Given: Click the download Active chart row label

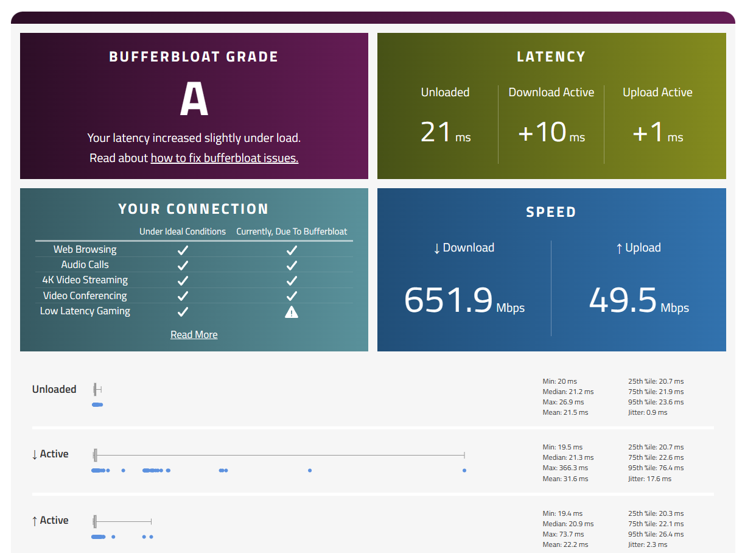Looking at the screenshot, I should 50,454.
